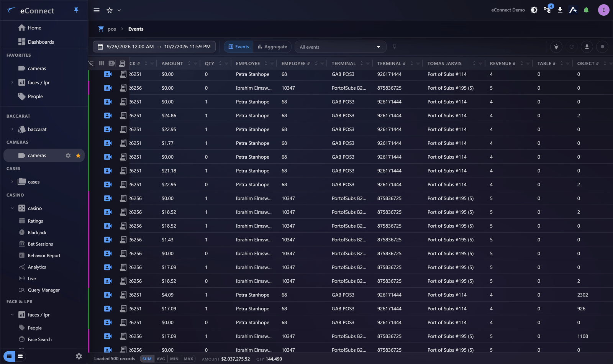
Task: Expand the cases tree item
Action: click(x=12, y=182)
